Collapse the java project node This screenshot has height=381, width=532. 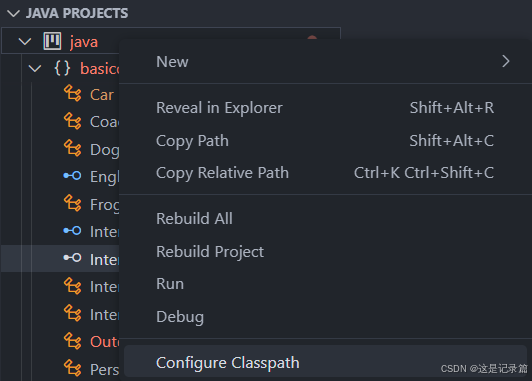tap(25, 42)
